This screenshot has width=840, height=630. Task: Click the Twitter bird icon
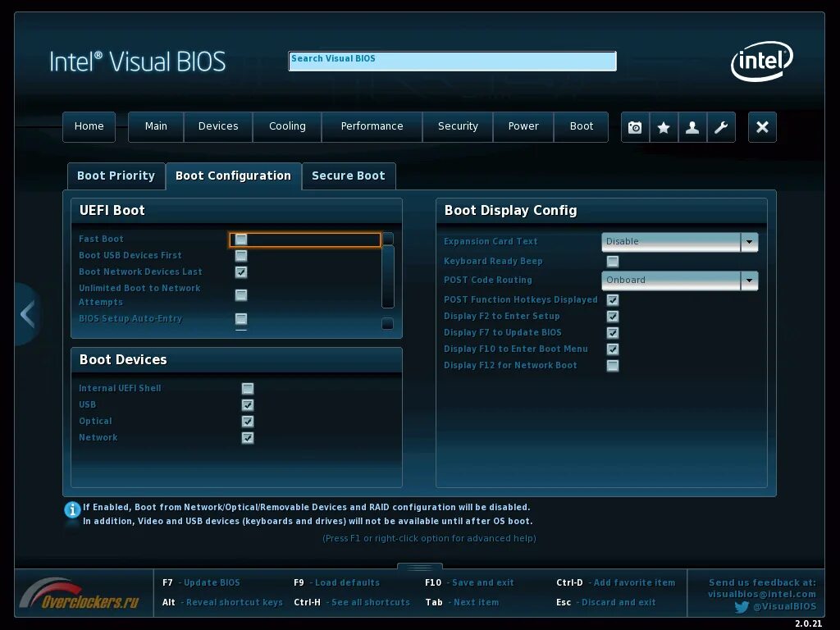coord(742,607)
